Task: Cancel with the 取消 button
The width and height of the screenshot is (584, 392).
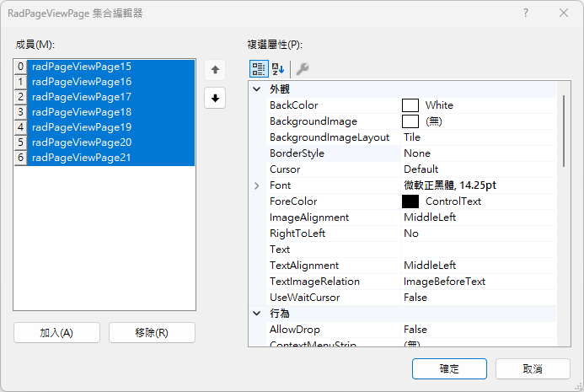Action: click(533, 369)
